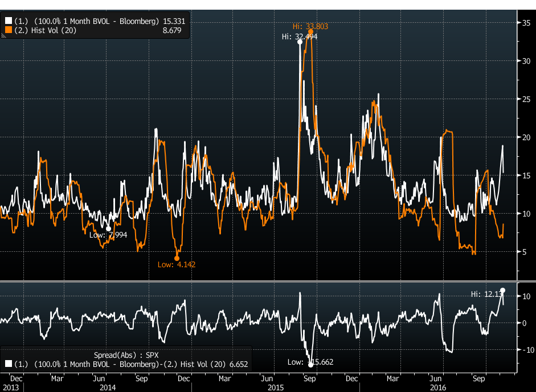Click the legend box resize grip
Screen dimensions: 536x392
tap(3, 36)
